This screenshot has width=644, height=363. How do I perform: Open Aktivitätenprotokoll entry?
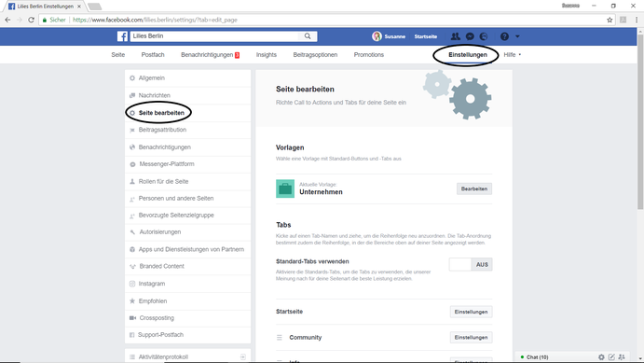187,356
